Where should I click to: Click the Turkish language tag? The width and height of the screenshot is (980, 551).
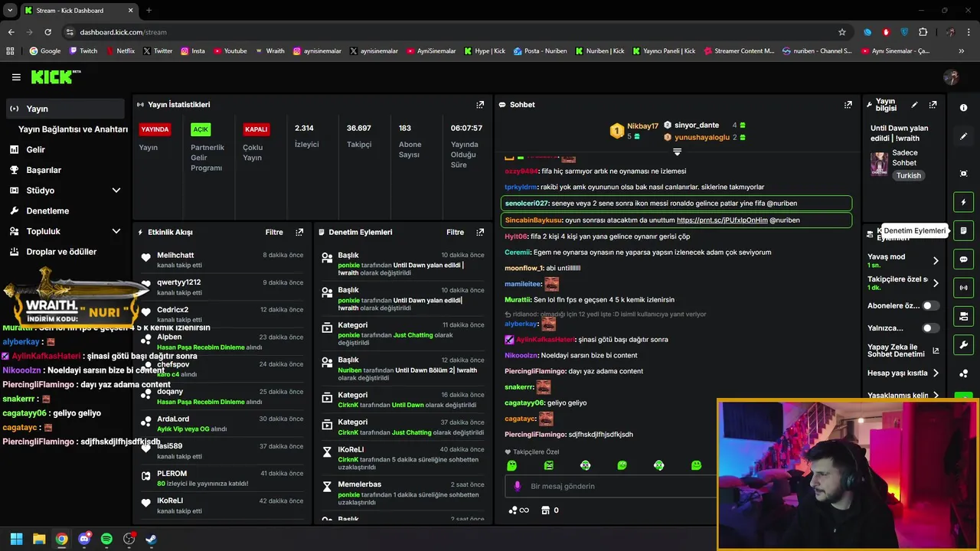coord(909,175)
